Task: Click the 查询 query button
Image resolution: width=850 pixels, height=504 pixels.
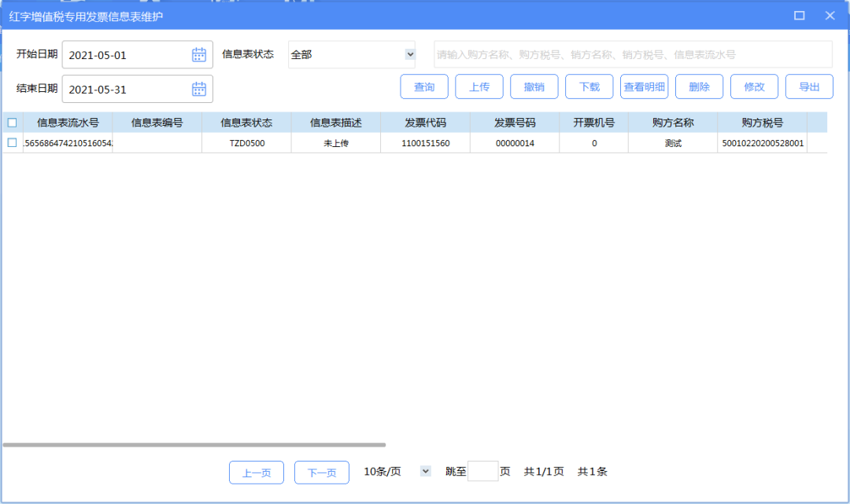Action: [x=424, y=86]
